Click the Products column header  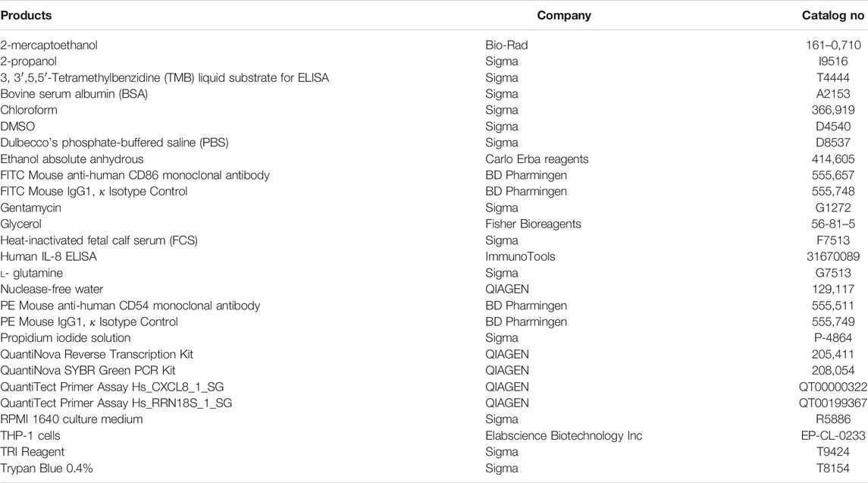pyautogui.click(x=26, y=15)
